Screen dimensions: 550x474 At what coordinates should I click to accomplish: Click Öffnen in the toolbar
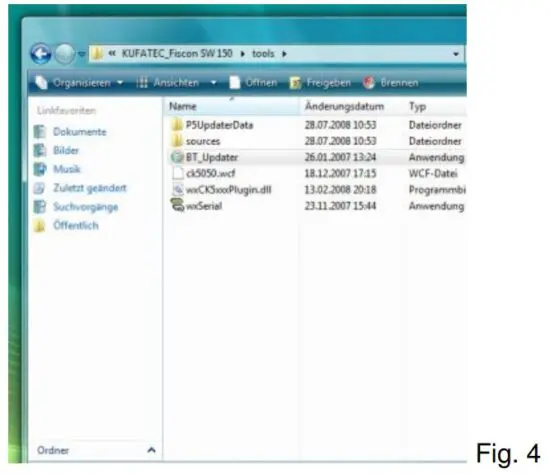261,83
